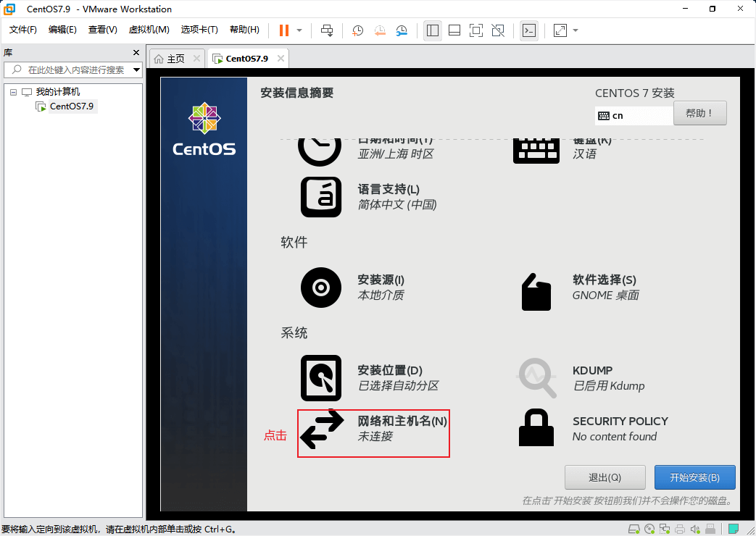Open the 编辑(E) menu

point(62,30)
